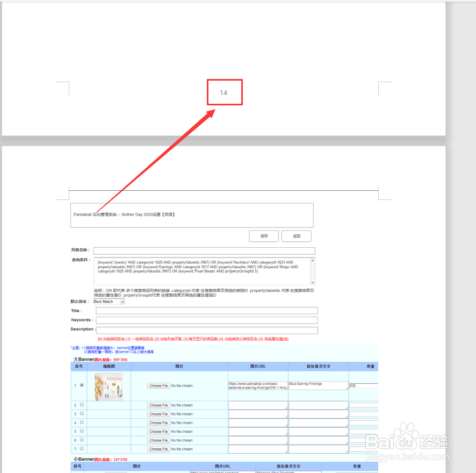Click the 默认排序 label
This screenshot has height=473, width=476.
[80, 302]
